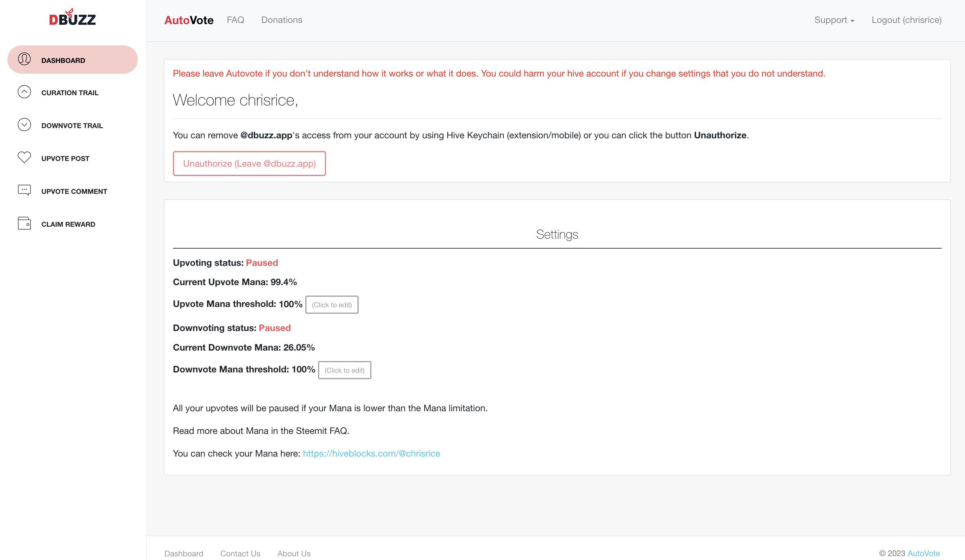Click the DBUZZ logo
Viewport: 965px width, 560px height.
[x=72, y=18]
